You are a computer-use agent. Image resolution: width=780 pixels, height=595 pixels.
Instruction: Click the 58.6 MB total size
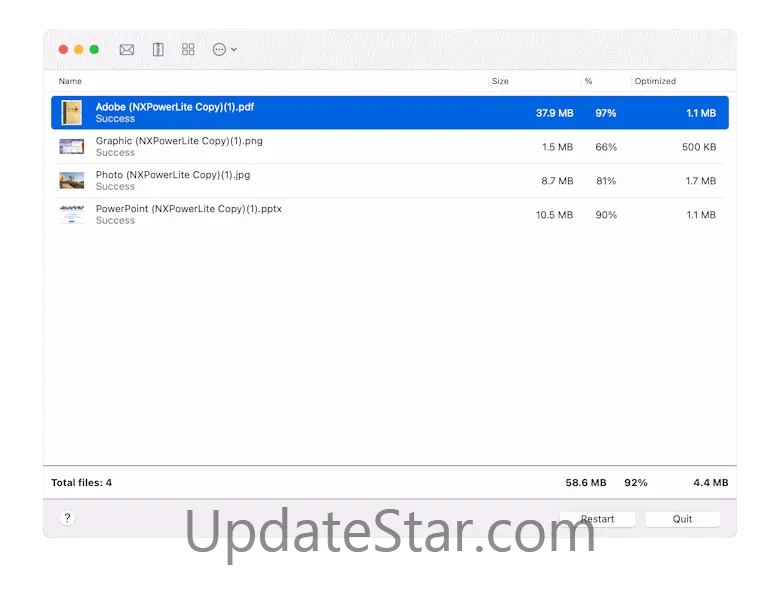(586, 483)
